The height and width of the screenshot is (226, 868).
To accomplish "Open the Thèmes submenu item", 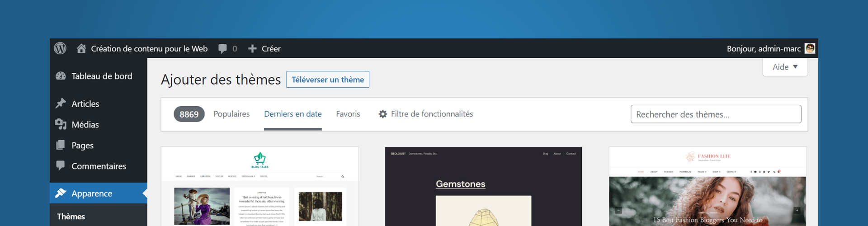I will [71, 217].
